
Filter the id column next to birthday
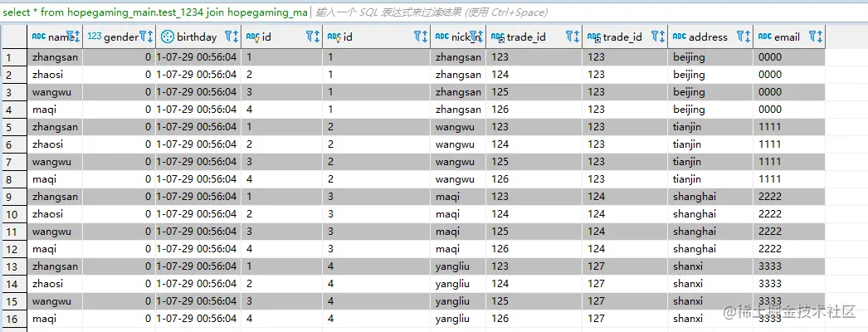tap(310, 37)
